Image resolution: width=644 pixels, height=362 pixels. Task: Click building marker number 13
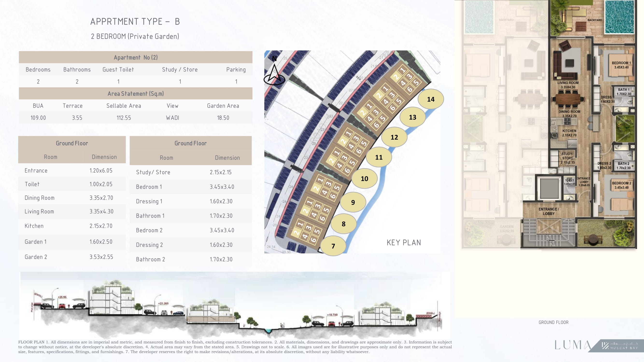(412, 117)
